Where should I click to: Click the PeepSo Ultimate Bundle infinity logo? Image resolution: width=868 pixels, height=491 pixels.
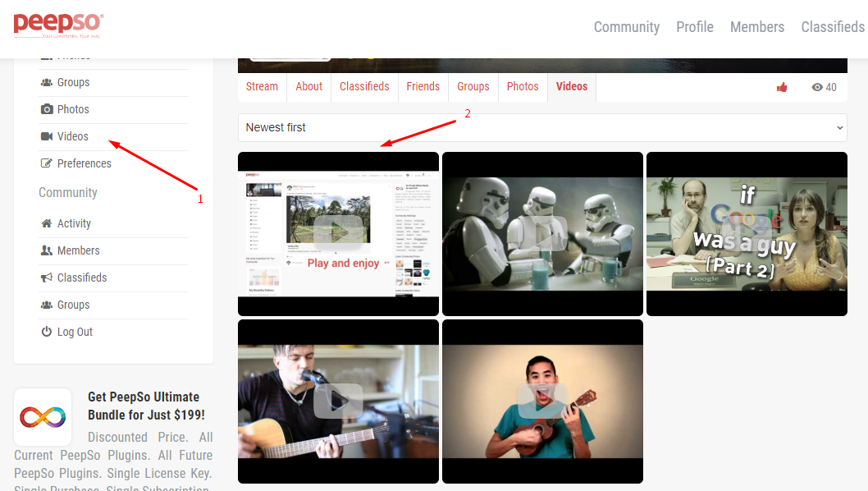pyautogui.click(x=43, y=417)
